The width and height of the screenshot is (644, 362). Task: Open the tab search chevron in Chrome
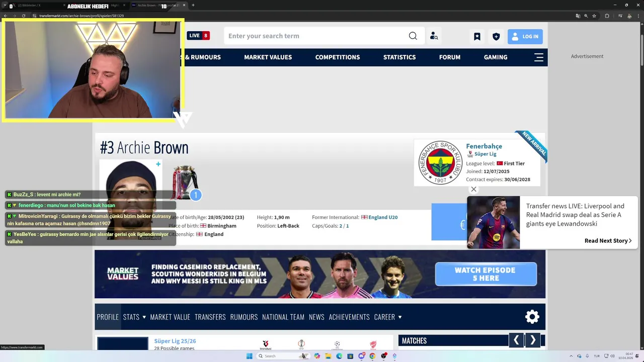coord(5,5)
